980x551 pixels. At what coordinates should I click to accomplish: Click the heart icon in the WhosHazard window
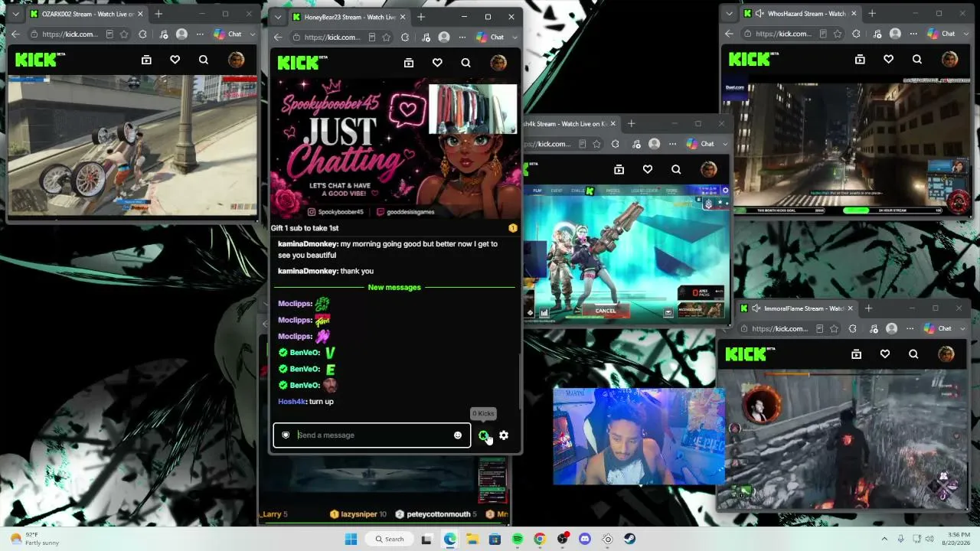(x=889, y=59)
